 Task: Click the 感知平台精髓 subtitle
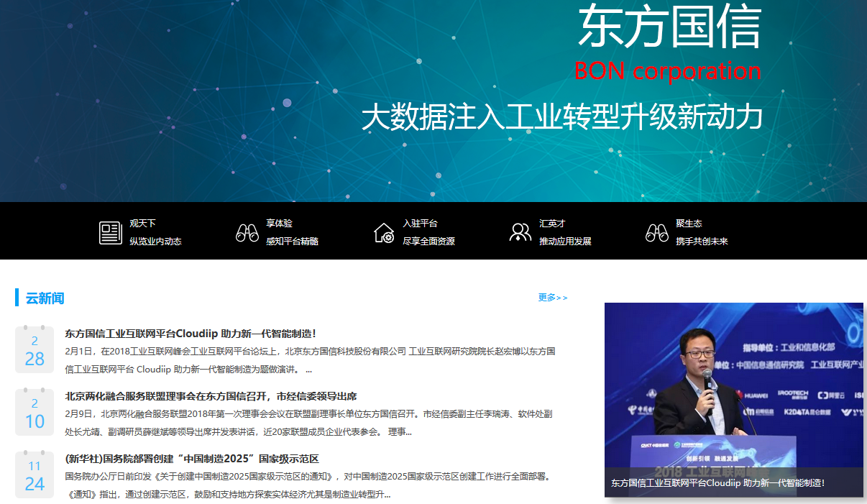292,242
